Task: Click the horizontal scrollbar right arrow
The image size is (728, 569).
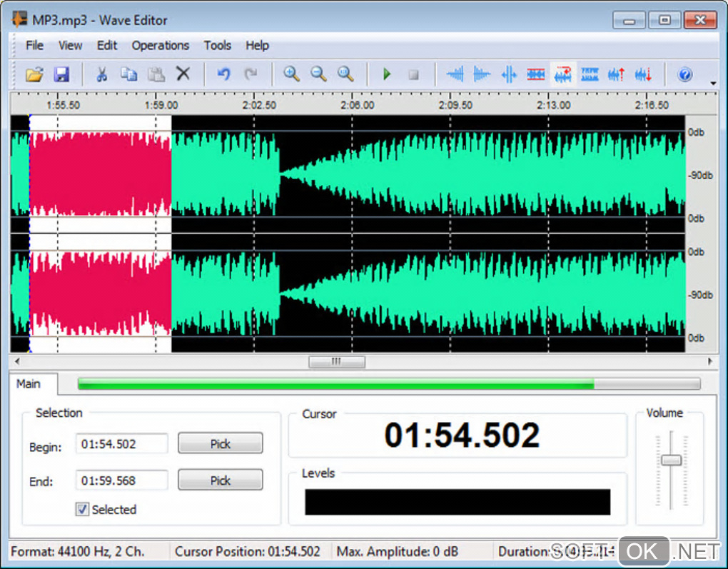Action: pos(710,362)
